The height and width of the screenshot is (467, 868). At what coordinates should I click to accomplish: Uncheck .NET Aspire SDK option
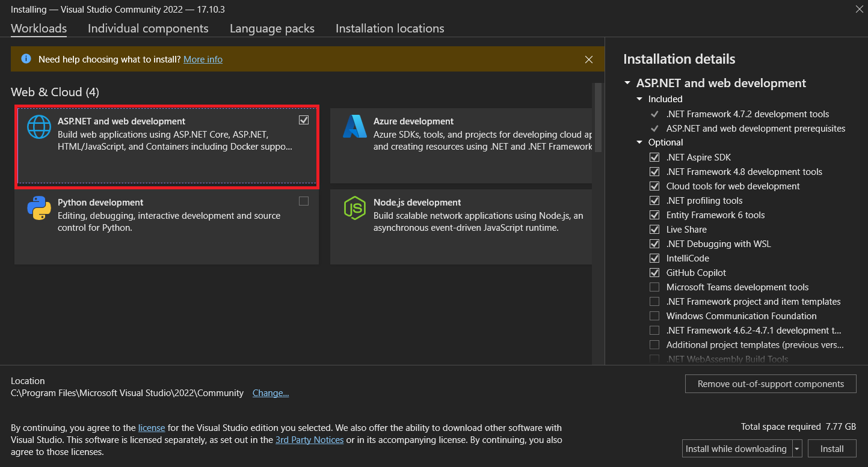point(654,157)
